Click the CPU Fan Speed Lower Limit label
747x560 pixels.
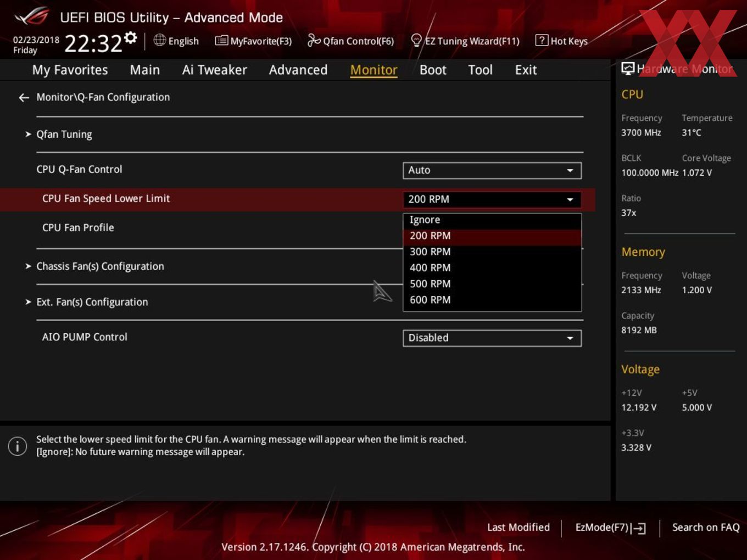point(106,199)
